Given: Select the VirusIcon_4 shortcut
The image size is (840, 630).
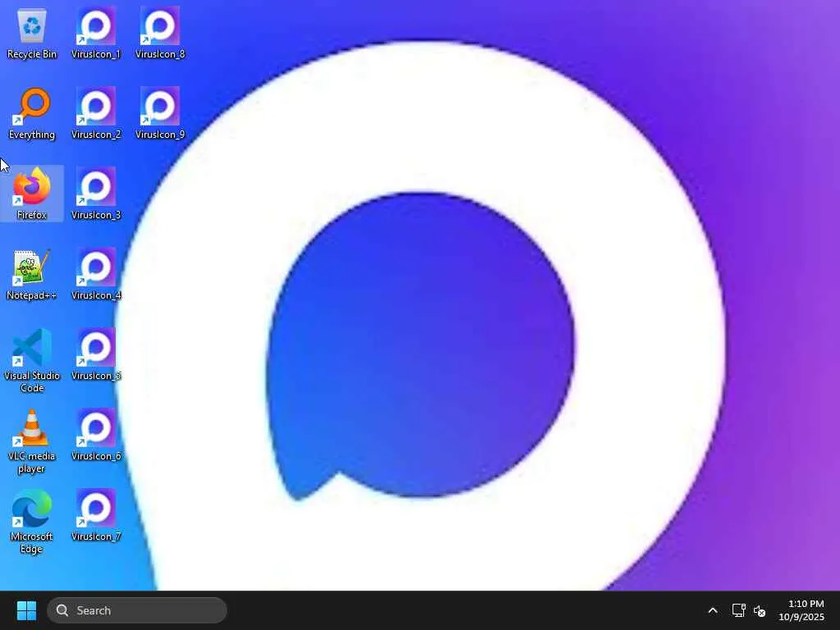Looking at the screenshot, I should point(96,274).
